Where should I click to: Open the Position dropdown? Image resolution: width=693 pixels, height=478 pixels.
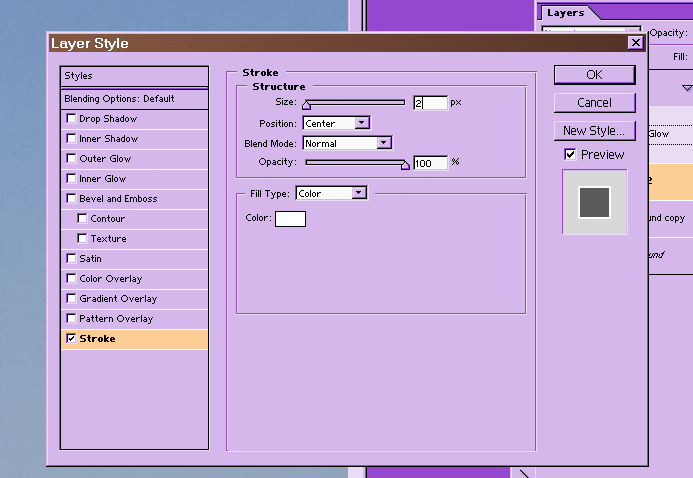point(336,123)
